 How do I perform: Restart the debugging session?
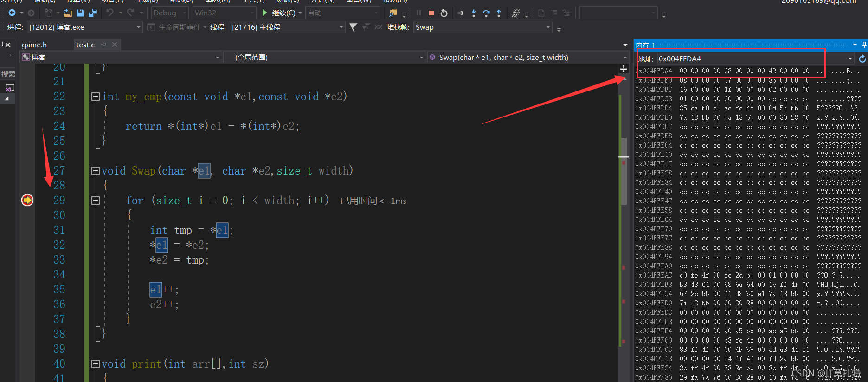444,13
